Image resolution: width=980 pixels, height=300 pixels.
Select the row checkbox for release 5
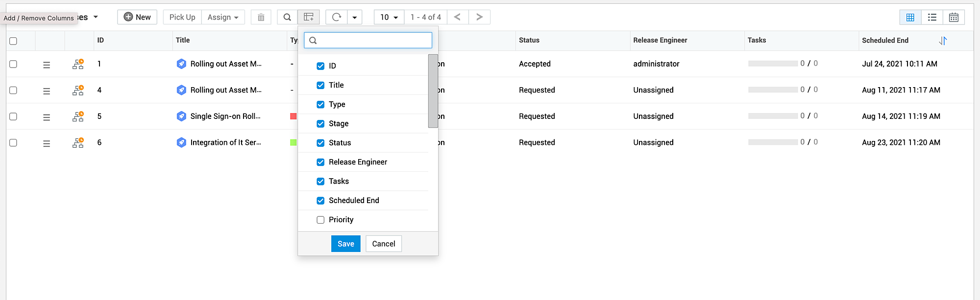click(13, 116)
